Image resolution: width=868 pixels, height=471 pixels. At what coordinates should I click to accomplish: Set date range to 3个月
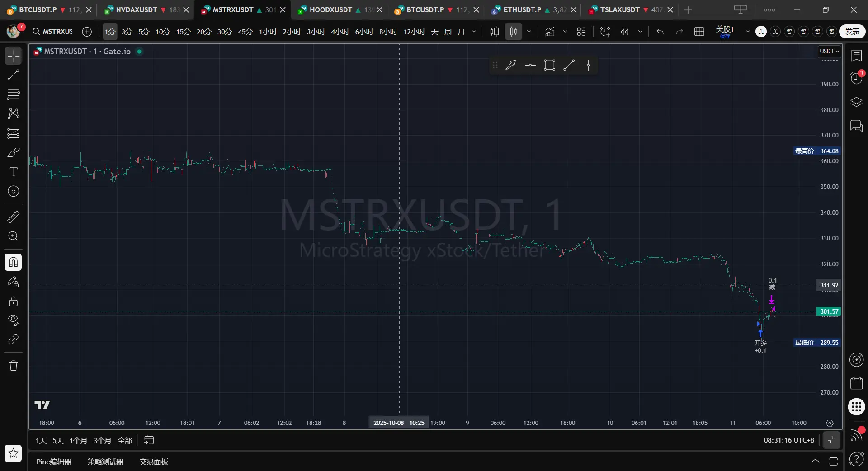(102, 440)
